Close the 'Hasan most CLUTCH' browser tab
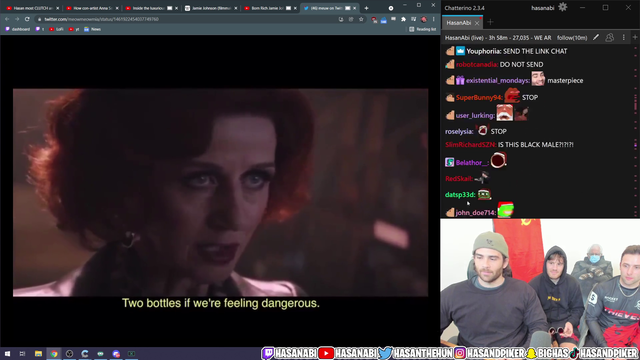This screenshot has height=360, width=640. [58, 8]
